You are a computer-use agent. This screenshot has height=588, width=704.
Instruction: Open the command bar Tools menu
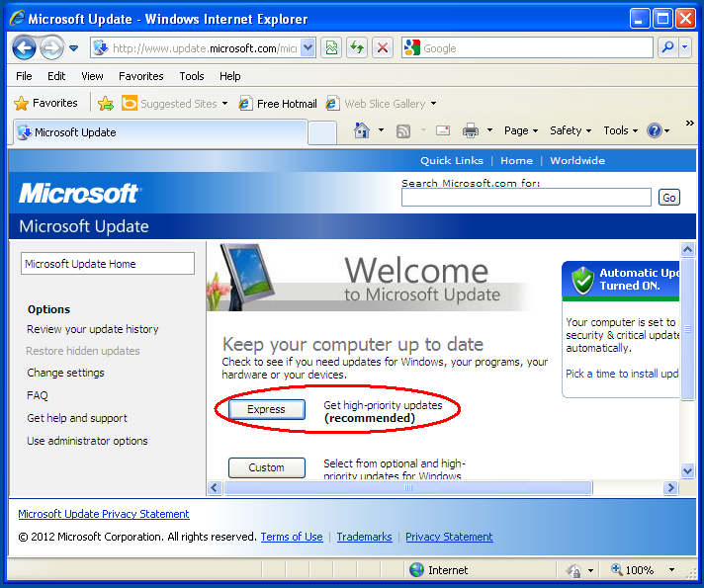621,130
